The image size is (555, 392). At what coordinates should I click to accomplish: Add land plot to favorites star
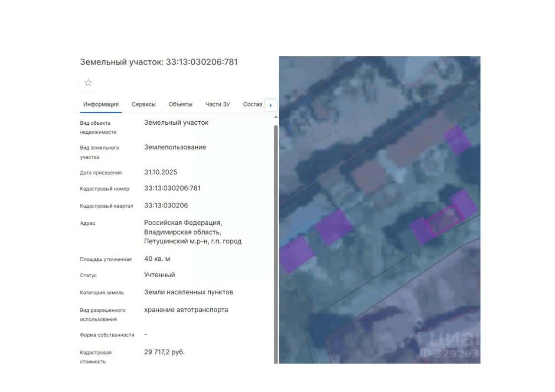[x=88, y=82]
